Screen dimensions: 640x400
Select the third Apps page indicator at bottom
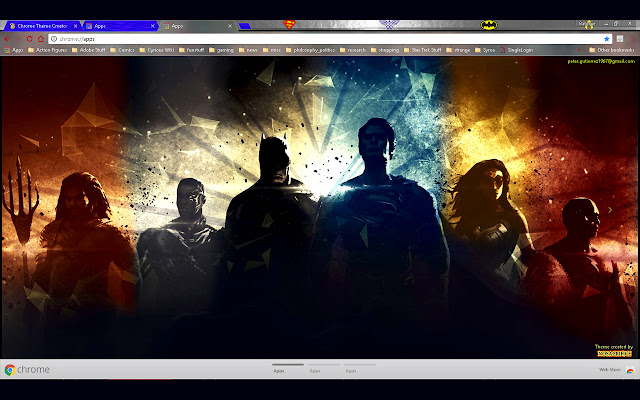(360, 368)
